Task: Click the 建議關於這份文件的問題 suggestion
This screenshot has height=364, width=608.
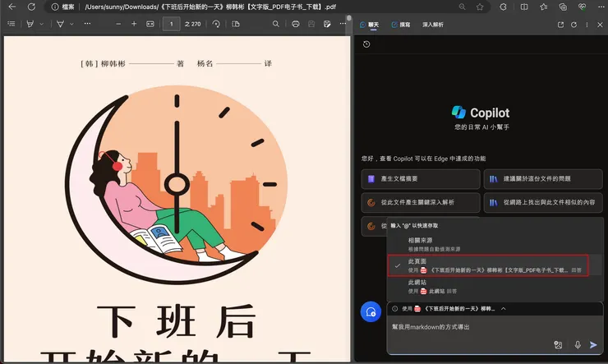Action: [543, 178]
